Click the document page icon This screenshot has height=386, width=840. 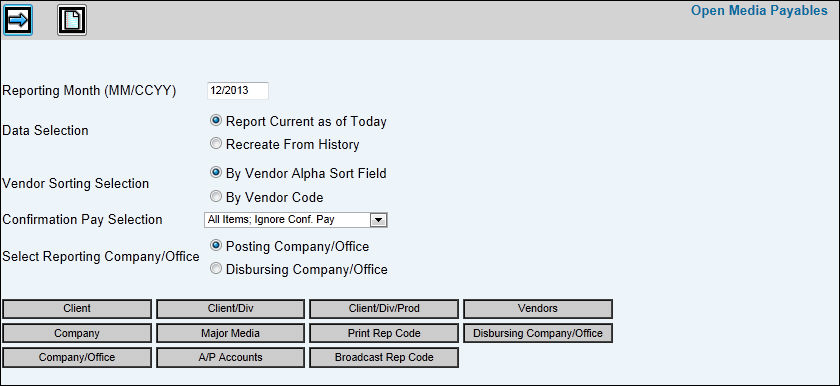(72, 20)
